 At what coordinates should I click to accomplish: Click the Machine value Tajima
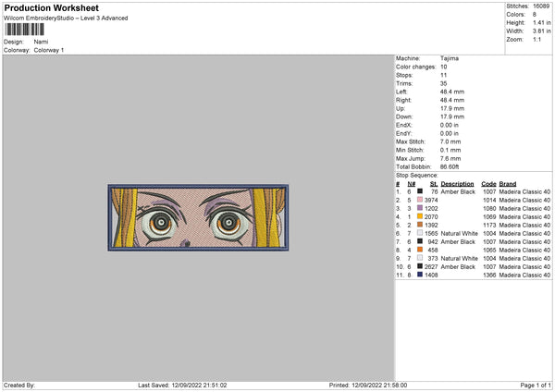pos(450,58)
